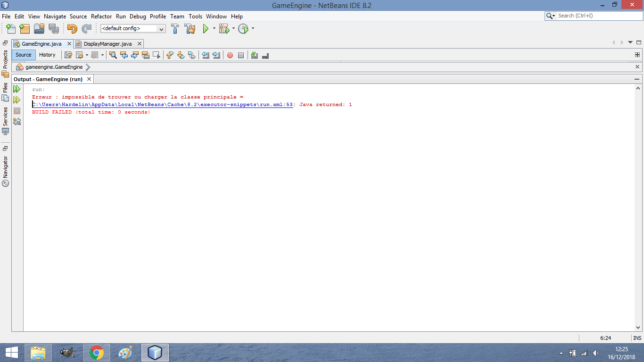The width and height of the screenshot is (644, 362).
Task: Expand the Profile Project dropdown arrow
Action: pyautogui.click(x=253, y=29)
